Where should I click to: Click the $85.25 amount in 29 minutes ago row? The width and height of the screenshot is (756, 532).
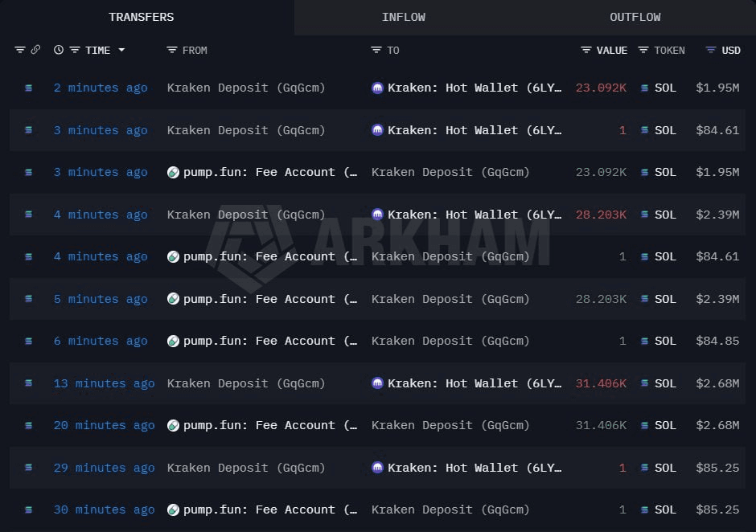pyautogui.click(x=717, y=468)
